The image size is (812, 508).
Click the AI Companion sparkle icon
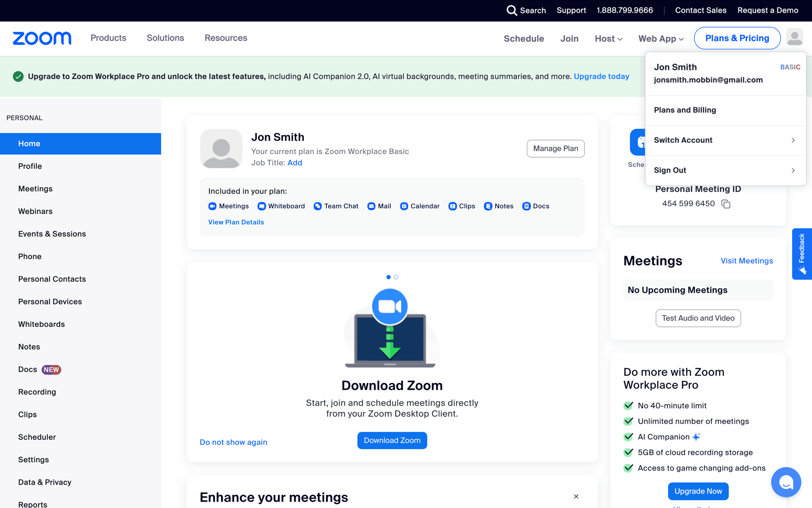[x=697, y=437]
